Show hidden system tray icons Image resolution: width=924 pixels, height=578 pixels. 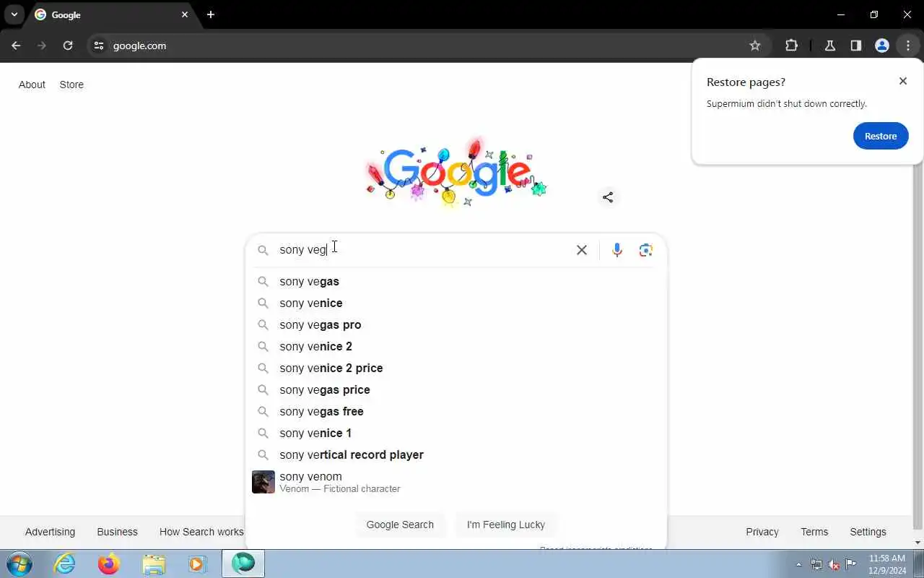point(798,564)
